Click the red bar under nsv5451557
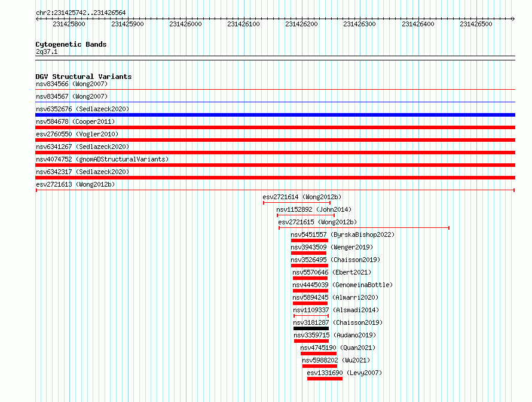Screen dimensions: 532x402 pos(310,240)
